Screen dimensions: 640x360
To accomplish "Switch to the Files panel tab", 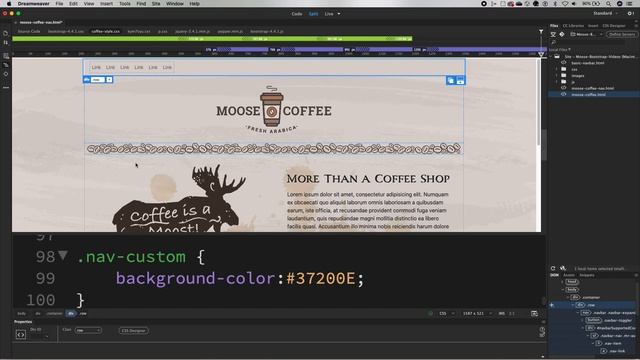I will tap(554, 26).
